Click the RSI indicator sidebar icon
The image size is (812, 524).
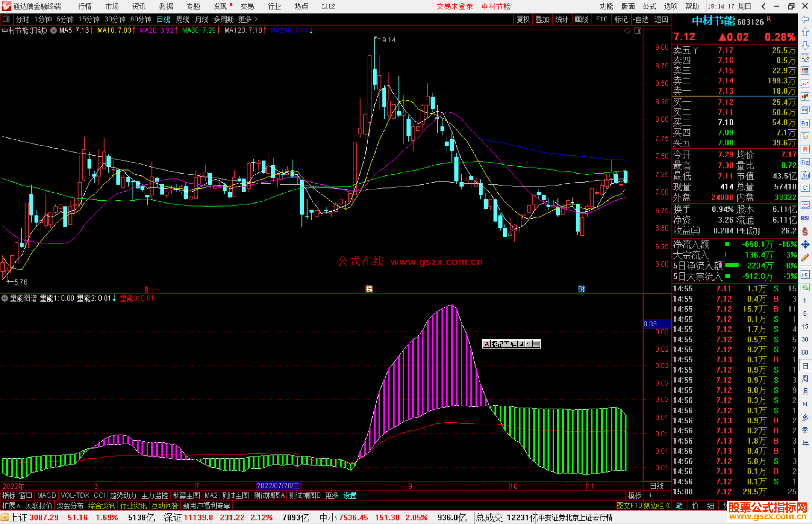(805, 218)
